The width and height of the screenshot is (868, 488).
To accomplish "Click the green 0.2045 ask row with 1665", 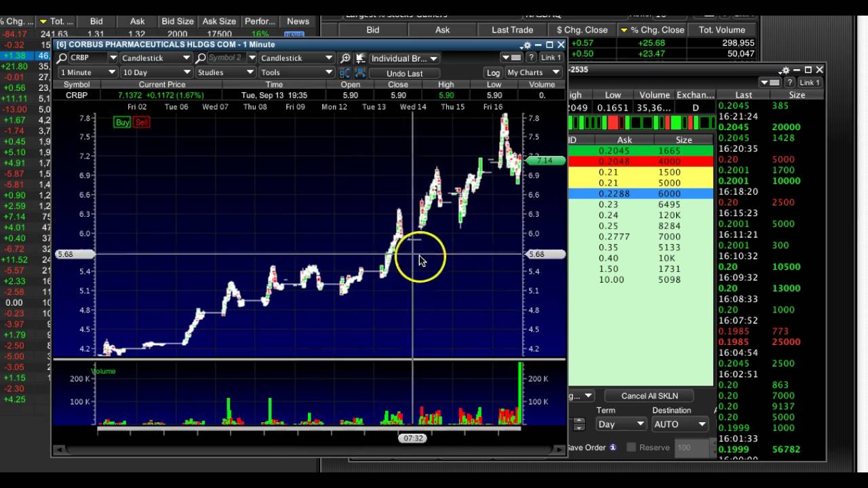I will pos(641,150).
